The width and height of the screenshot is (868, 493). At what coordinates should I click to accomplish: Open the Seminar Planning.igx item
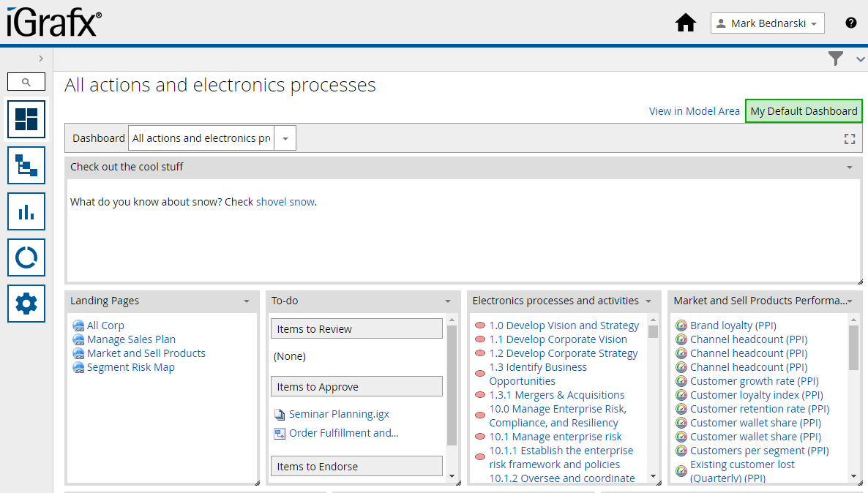tap(339, 414)
